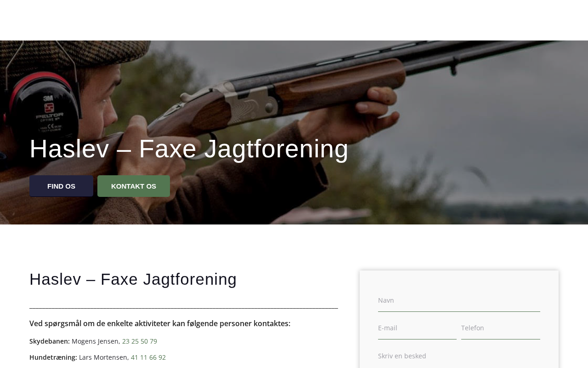
Task: Click into the Telefon field
Action: pos(501,328)
